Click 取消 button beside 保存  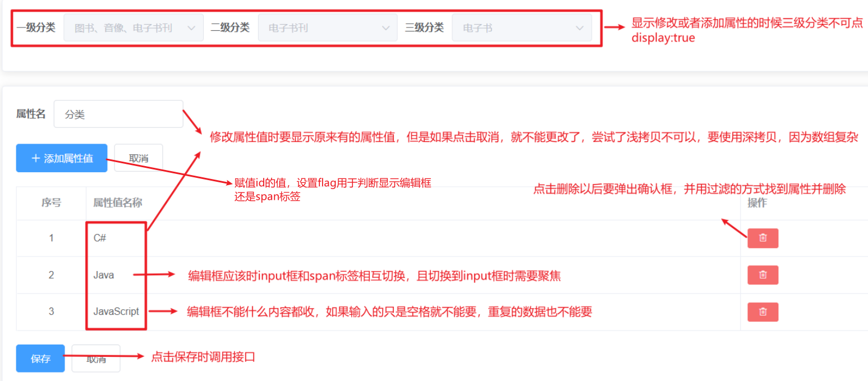coord(96,359)
